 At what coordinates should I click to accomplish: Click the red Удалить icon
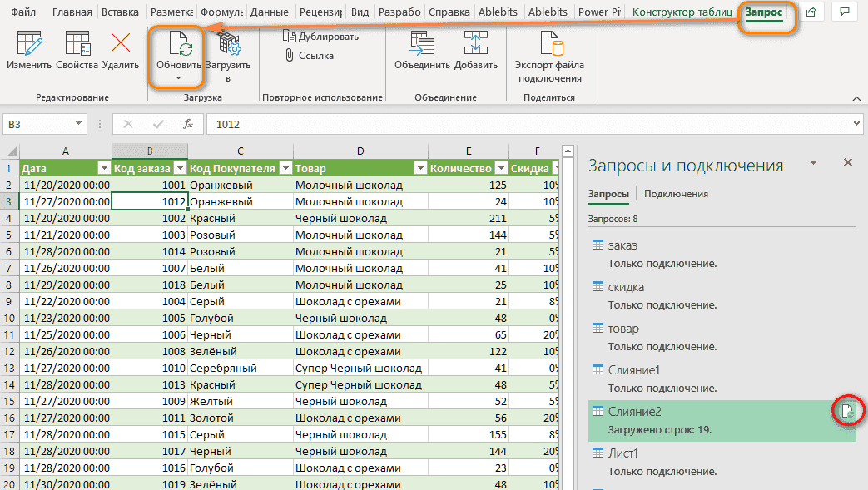point(121,44)
